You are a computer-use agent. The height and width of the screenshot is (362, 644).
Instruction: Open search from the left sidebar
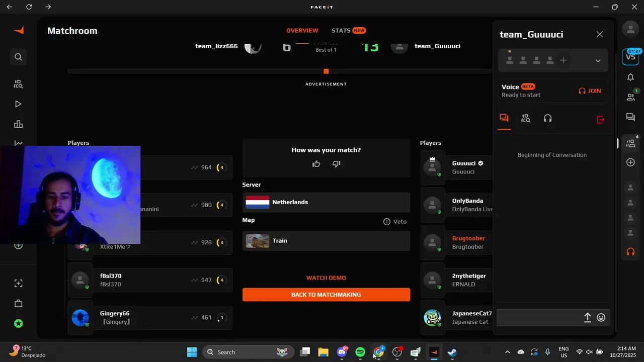[18, 57]
